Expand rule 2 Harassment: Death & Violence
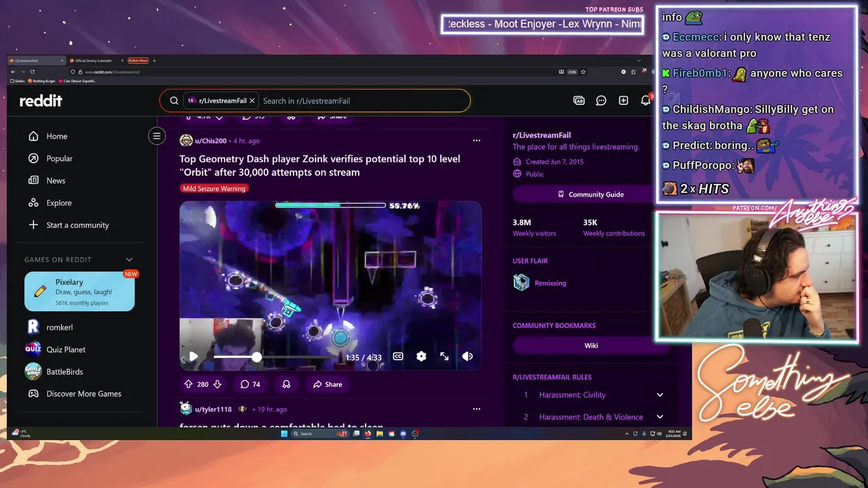 (x=660, y=417)
